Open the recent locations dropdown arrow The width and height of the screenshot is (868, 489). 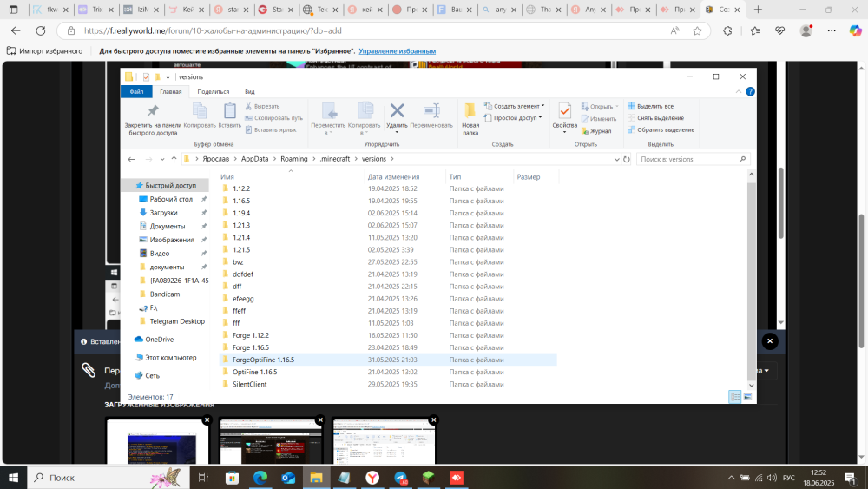162,160
